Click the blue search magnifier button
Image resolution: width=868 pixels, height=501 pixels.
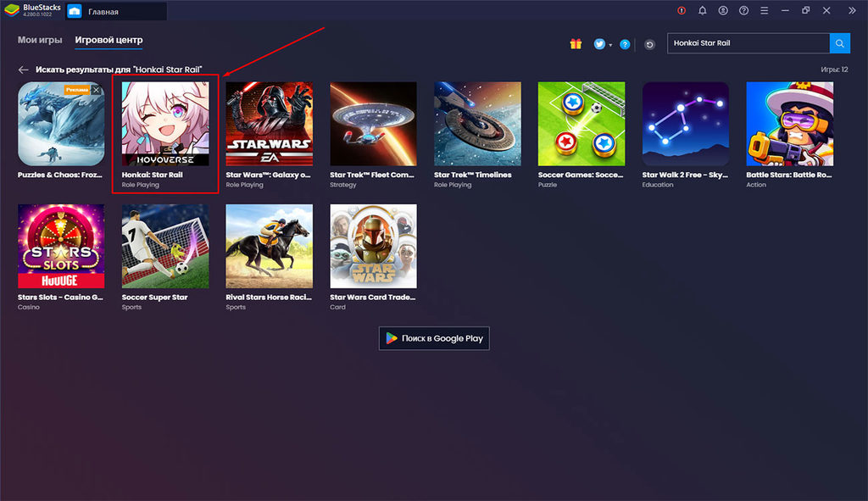click(840, 43)
